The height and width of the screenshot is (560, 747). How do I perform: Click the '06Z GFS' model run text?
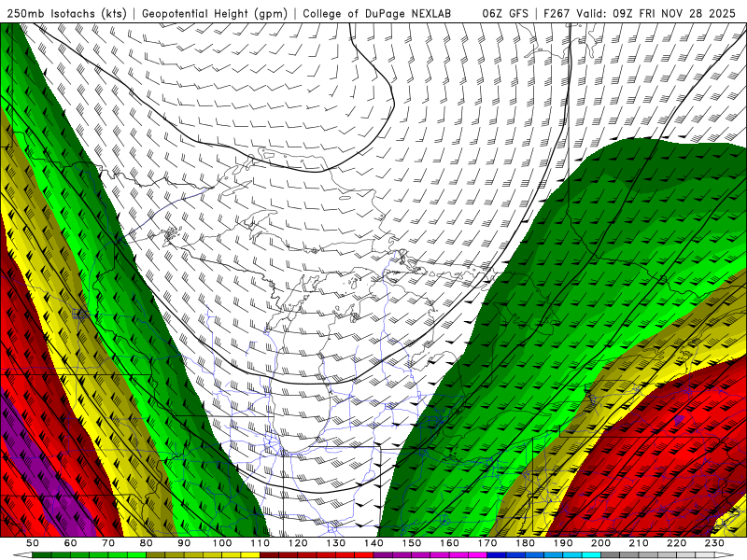point(505,14)
